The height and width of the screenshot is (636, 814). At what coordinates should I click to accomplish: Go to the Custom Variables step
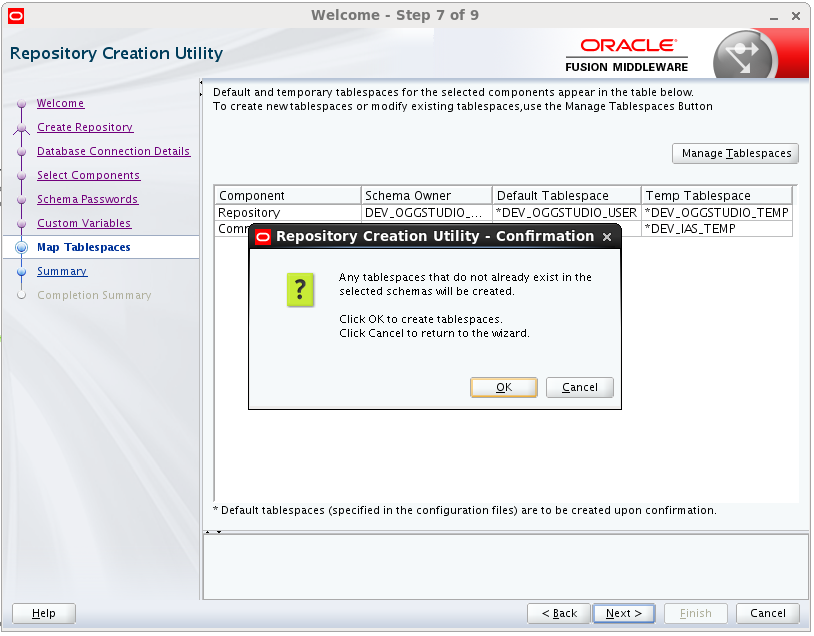(84, 223)
